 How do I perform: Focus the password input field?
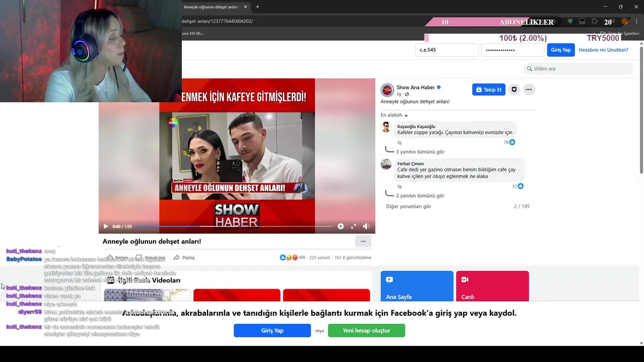513,50
